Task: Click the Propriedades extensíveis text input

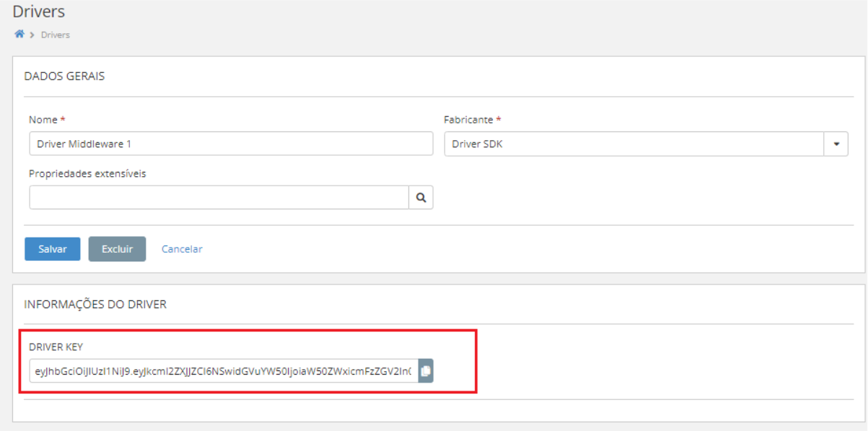Action: (x=219, y=197)
